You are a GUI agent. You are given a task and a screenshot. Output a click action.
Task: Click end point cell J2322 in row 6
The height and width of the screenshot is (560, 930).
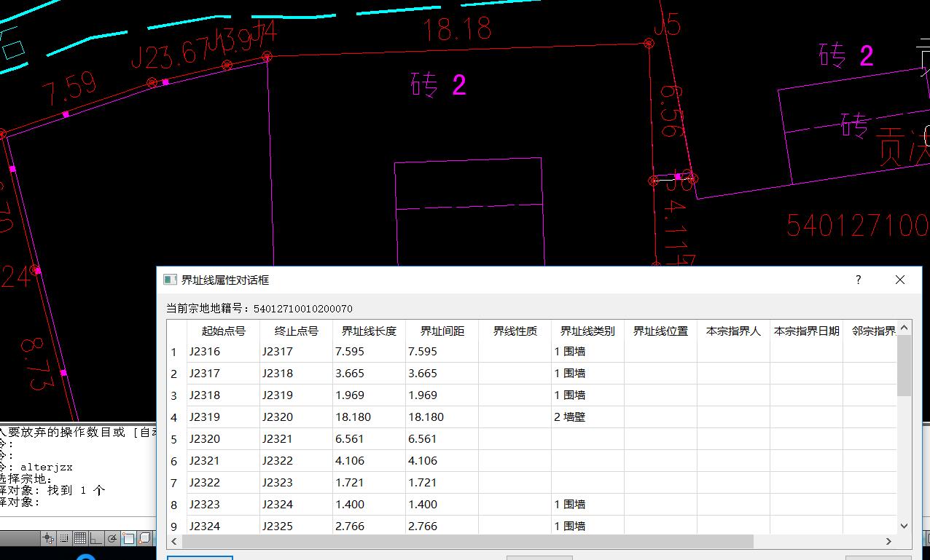(x=297, y=461)
